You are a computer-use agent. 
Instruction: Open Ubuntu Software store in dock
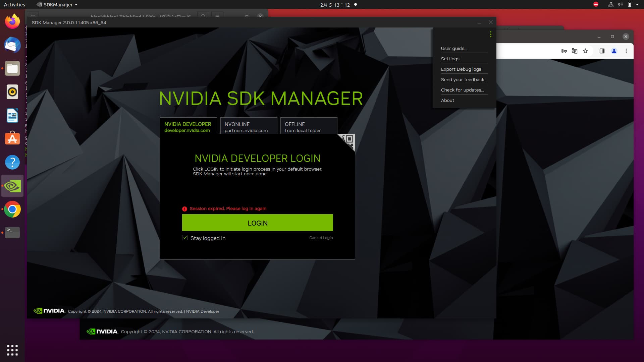tap(12, 139)
